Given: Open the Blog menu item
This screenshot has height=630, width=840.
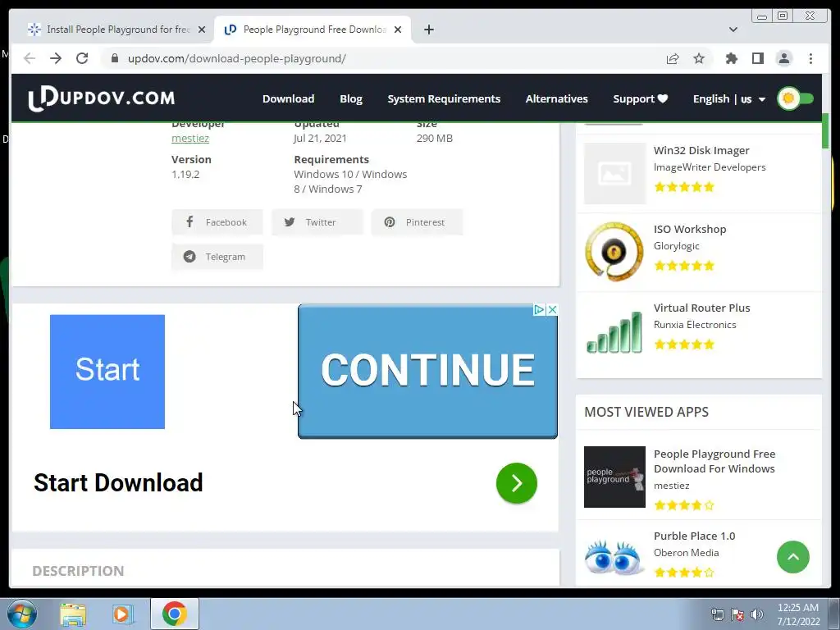Looking at the screenshot, I should (351, 99).
